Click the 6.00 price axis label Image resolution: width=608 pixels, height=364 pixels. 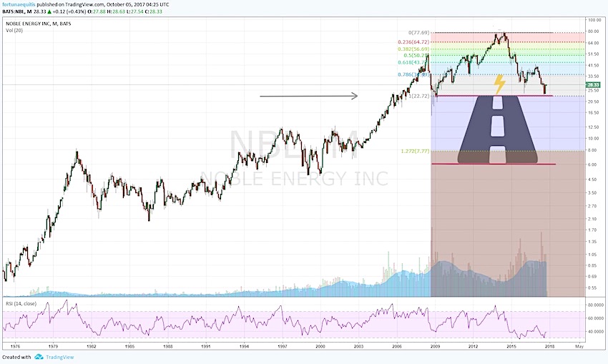coord(593,164)
